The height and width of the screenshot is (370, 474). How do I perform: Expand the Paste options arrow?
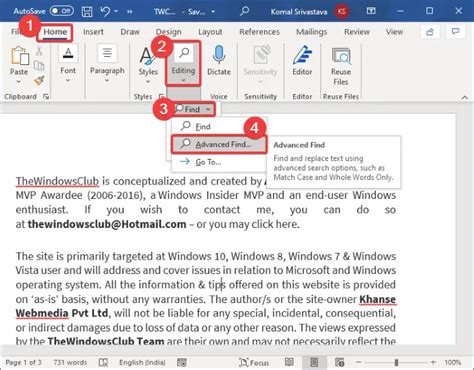(x=19, y=81)
